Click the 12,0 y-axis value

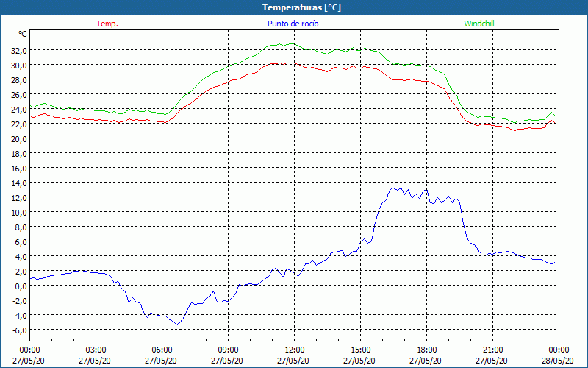coord(20,197)
